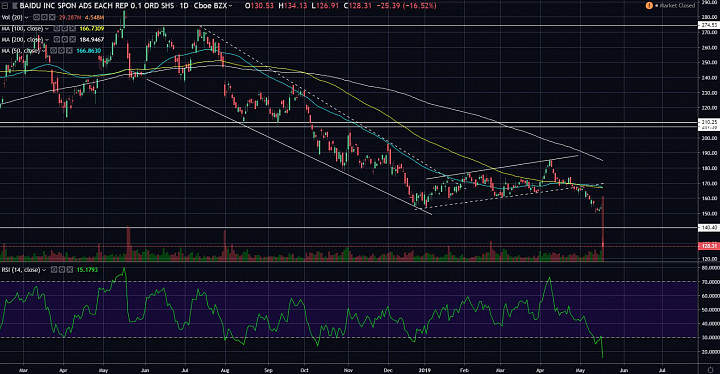
Task: Click the red 128.31 current price label
Action: 708,246
